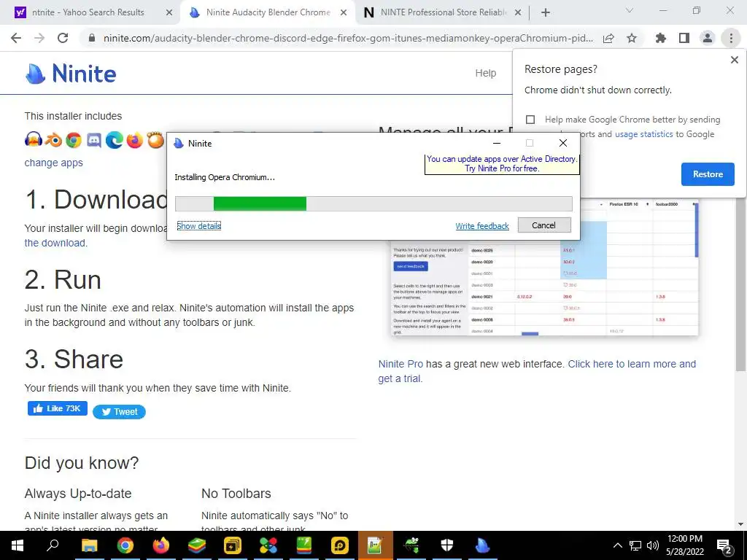Click the site lock padlock icon
The height and width of the screenshot is (560, 747).
click(92, 38)
